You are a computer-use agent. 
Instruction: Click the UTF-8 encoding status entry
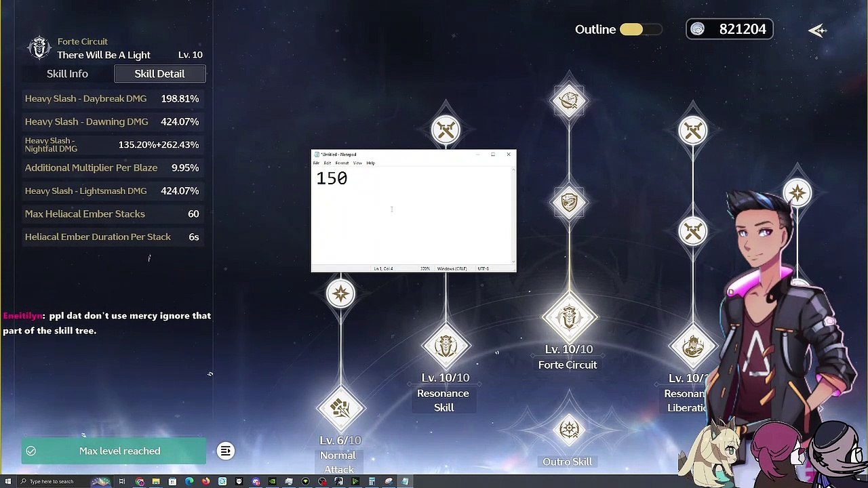click(483, 268)
